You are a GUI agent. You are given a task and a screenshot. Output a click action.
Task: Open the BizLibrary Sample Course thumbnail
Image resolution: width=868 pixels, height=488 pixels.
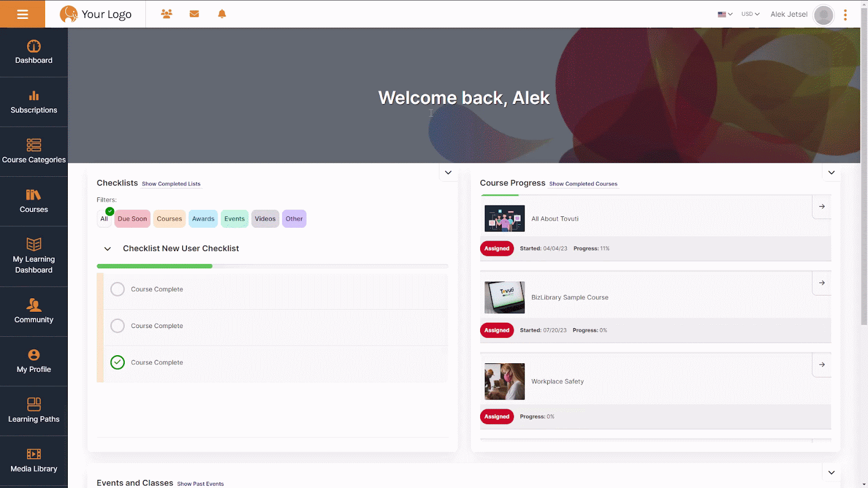[504, 297]
